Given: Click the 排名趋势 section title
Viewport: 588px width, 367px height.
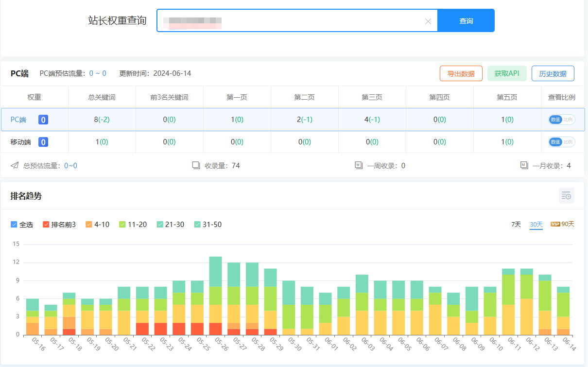Looking at the screenshot, I should (26, 196).
